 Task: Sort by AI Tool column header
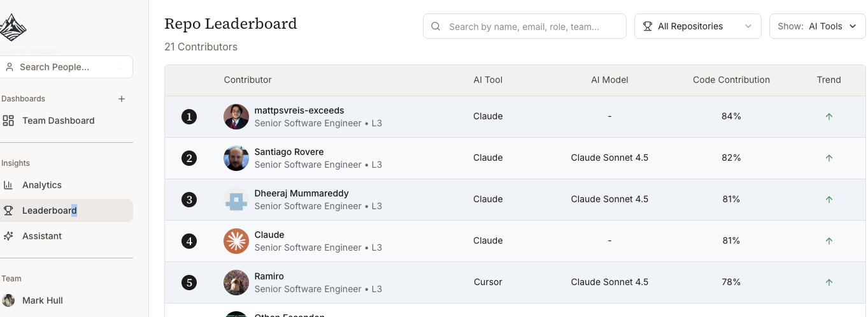coord(488,80)
